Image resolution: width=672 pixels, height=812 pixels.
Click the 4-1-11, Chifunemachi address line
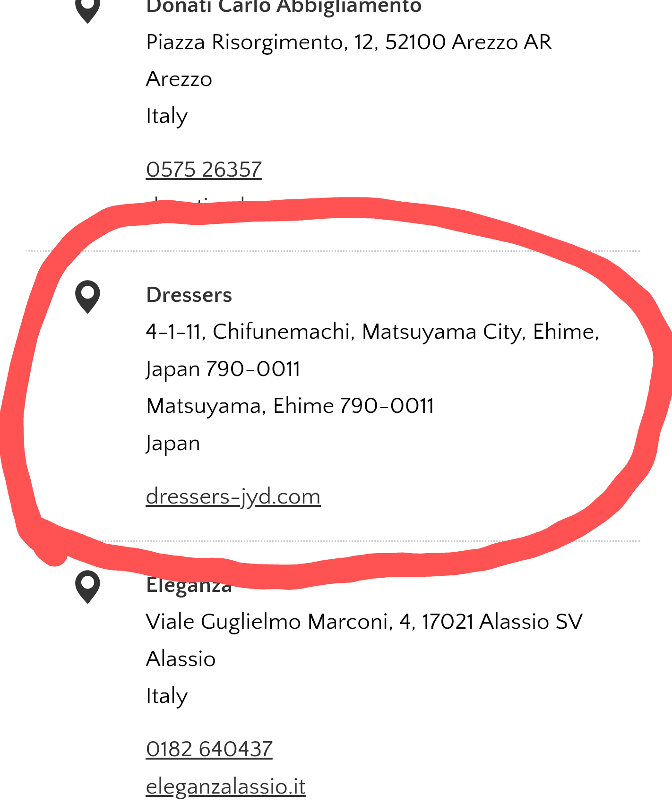tap(372, 332)
